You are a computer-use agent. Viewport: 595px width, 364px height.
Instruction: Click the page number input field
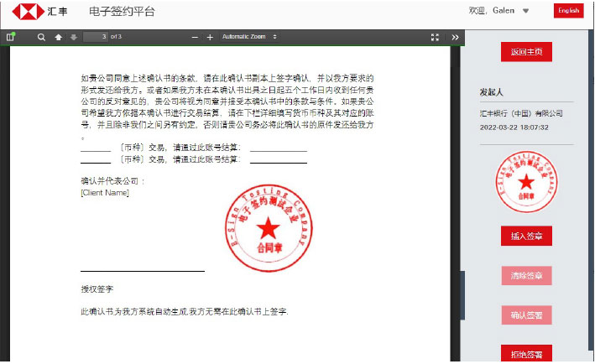95,37
